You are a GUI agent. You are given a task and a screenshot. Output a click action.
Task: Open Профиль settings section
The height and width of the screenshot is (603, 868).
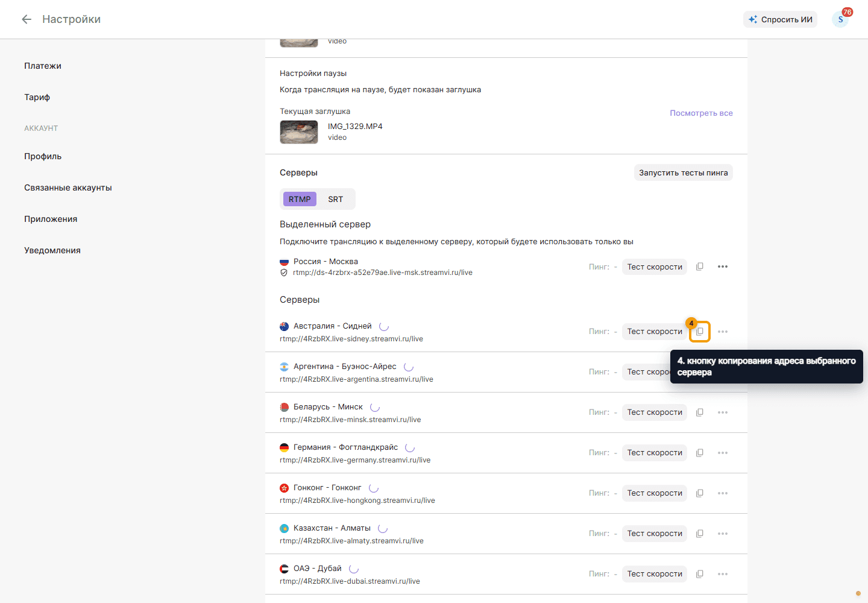43,156
